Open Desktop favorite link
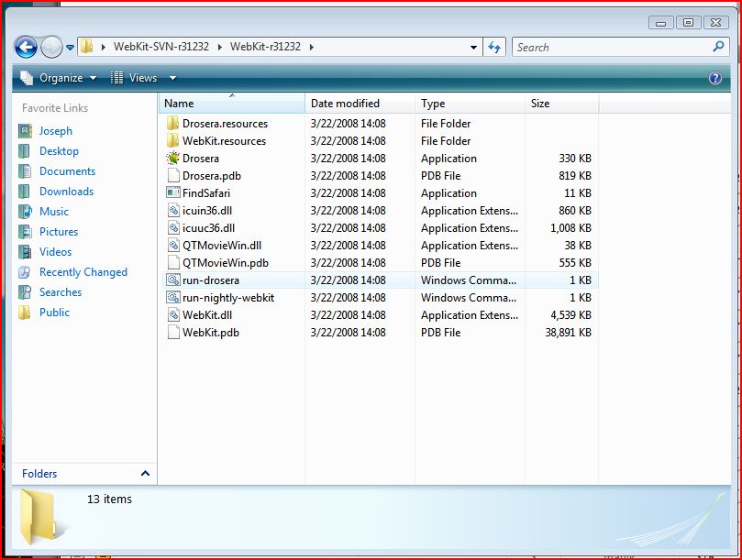The image size is (742, 560). tap(59, 151)
